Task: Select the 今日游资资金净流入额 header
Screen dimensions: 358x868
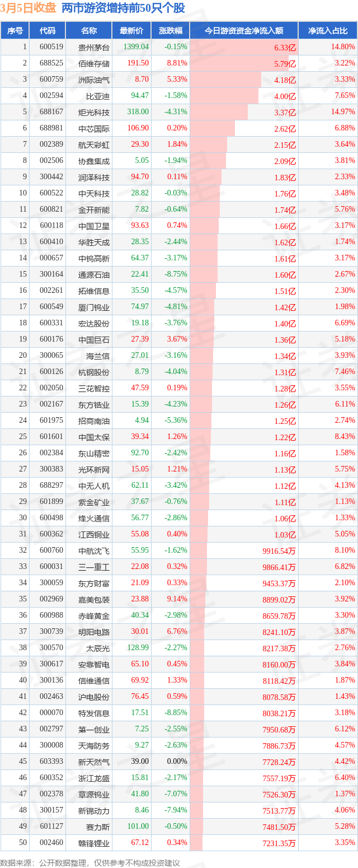Action: (244, 31)
